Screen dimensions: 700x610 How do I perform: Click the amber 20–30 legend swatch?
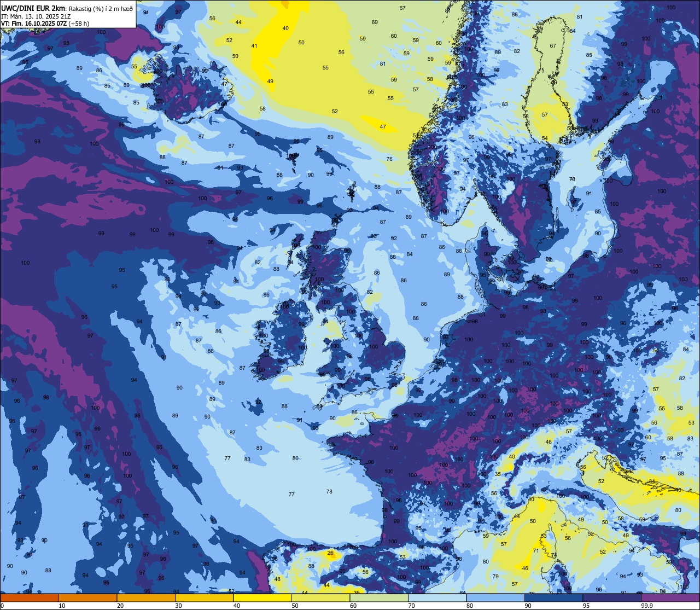[x=146, y=597]
